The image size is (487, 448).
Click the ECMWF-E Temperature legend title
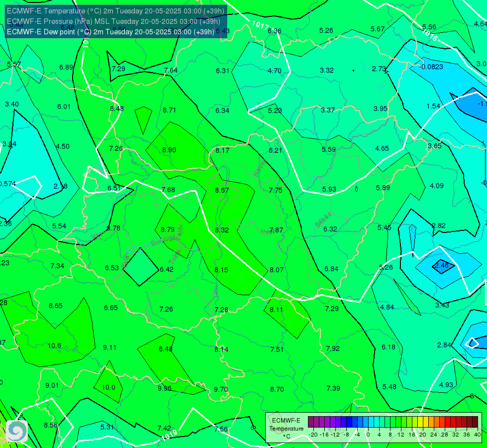[287, 425]
